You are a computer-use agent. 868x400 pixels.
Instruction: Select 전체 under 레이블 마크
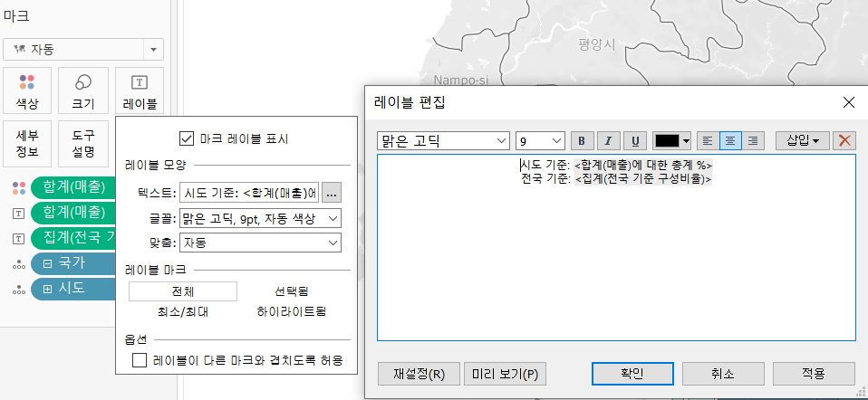(183, 291)
